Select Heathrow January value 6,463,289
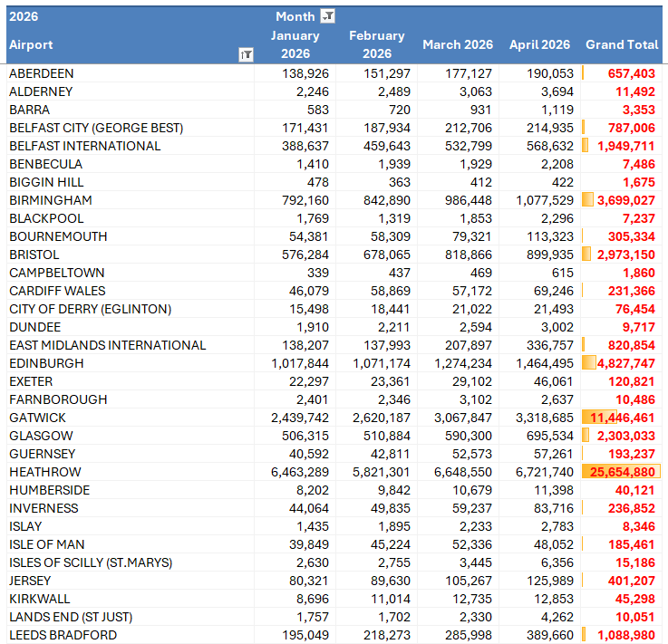The width and height of the screenshot is (668, 644). (300, 472)
